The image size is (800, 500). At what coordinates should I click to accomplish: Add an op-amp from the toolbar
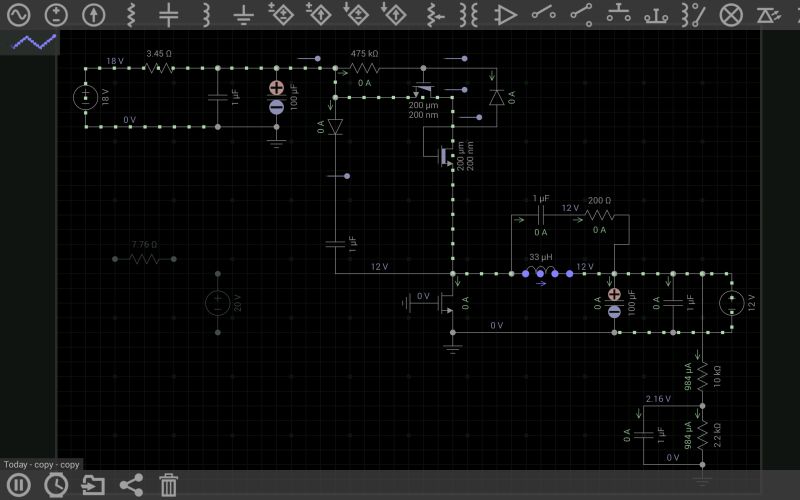[x=506, y=14]
